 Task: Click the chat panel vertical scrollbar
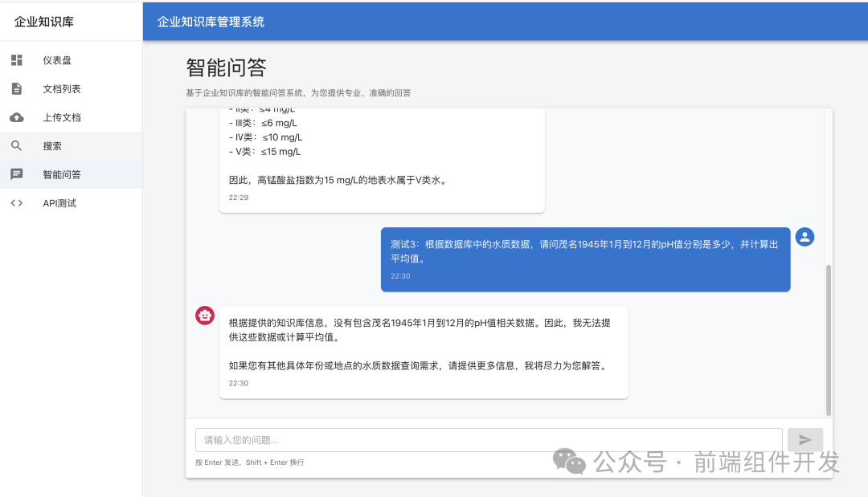click(x=828, y=340)
